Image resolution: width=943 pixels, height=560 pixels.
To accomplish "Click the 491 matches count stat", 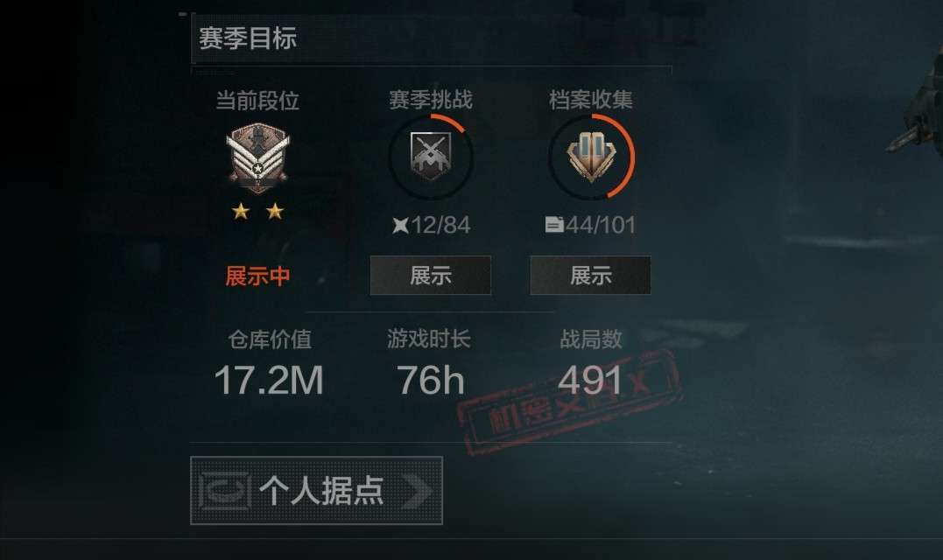I will (x=590, y=380).
